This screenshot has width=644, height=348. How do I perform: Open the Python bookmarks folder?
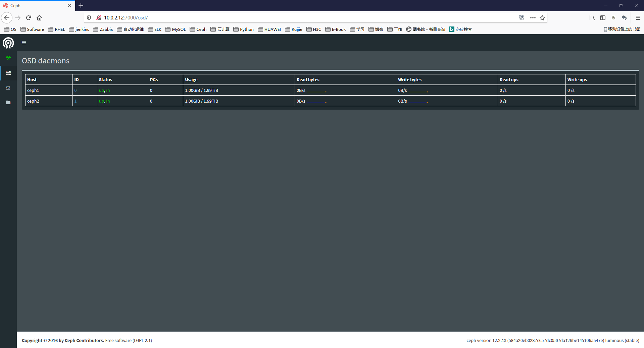[x=243, y=30]
